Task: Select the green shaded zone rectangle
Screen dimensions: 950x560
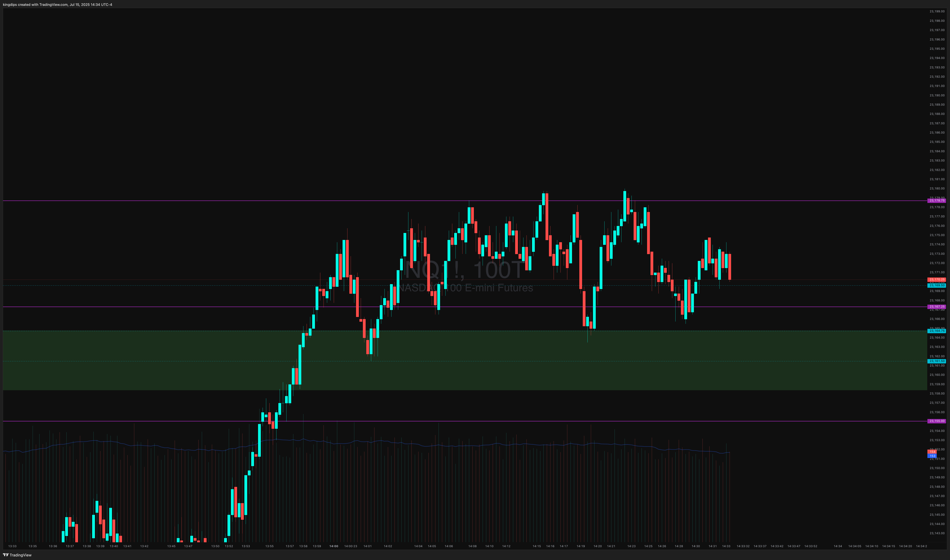Action: [x=465, y=360]
